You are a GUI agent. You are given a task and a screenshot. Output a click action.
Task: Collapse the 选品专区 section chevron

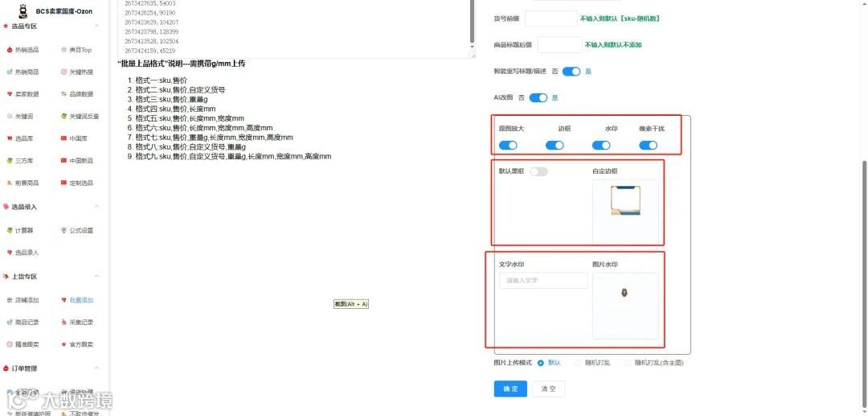[96, 26]
